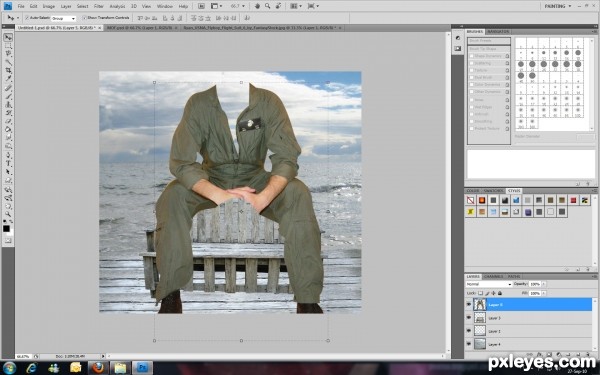Open the Windows Start button
The width and height of the screenshot is (600, 375).
coord(9,368)
